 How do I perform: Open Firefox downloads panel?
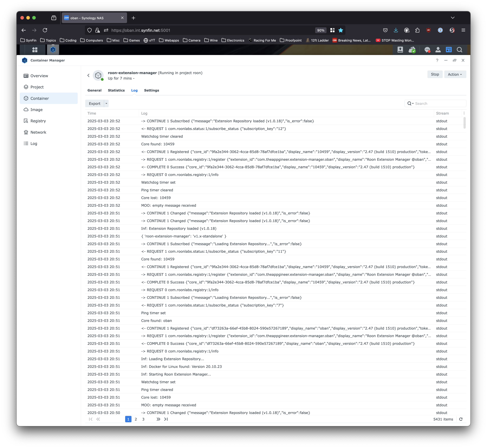396,30
